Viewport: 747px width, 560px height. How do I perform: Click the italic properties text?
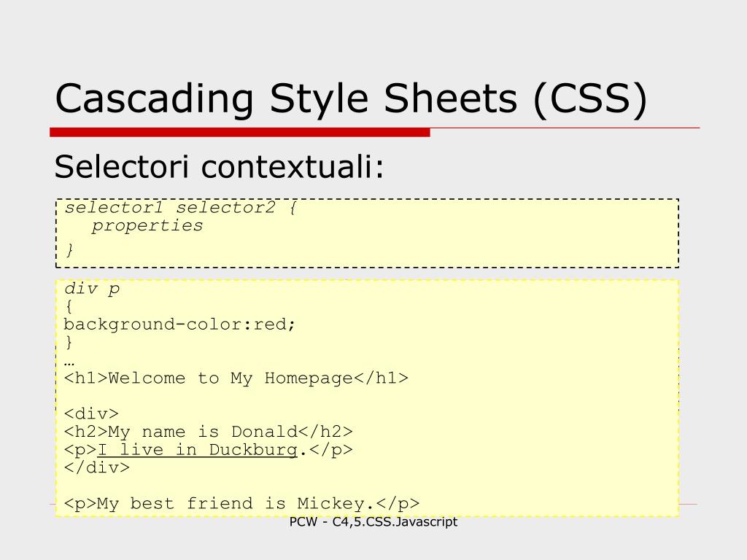coord(147,225)
